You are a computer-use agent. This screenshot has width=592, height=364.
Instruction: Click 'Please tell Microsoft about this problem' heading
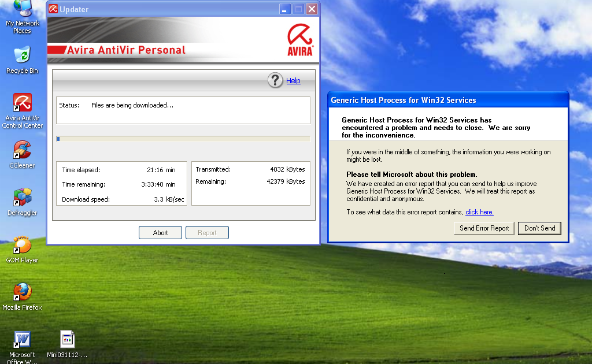[x=412, y=174]
